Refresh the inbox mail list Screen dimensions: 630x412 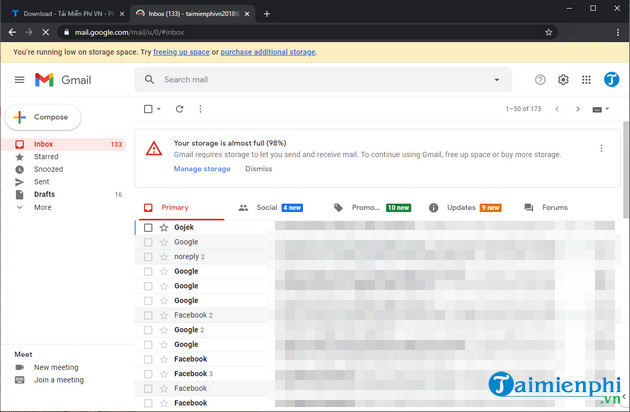click(x=179, y=109)
